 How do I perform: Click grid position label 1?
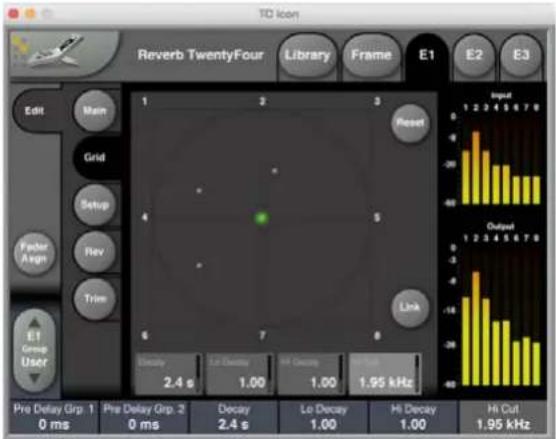point(145,102)
